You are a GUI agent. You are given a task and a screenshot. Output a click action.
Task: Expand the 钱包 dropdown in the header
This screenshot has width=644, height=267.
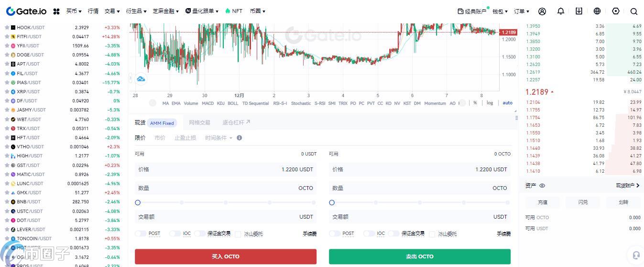[x=500, y=11]
